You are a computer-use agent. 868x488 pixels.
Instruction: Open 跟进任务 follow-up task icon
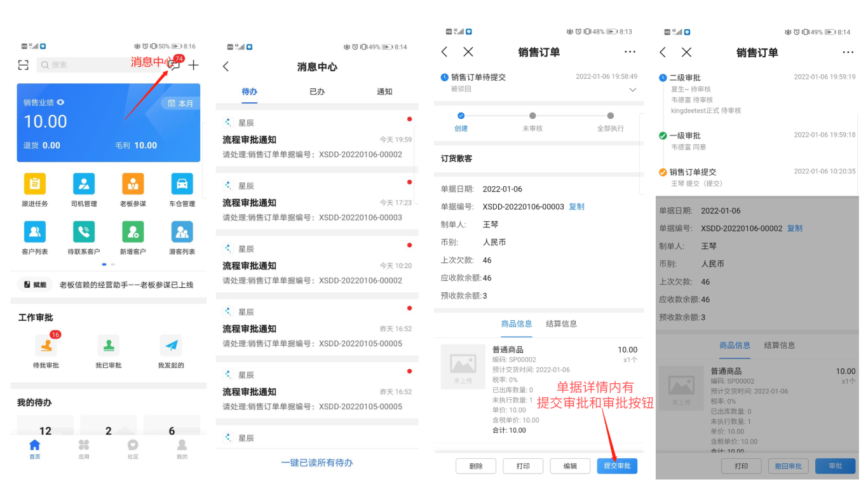click(35, 184)
